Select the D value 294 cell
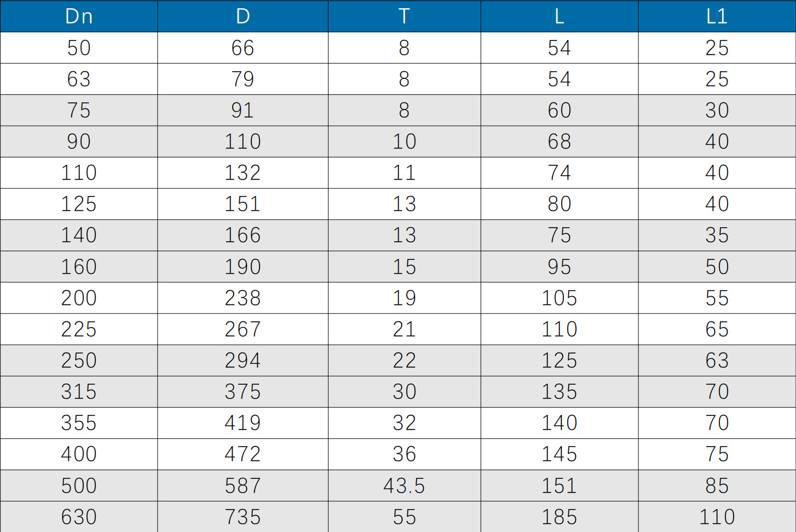The width and height of the screenshot is (796, 532). (x=243, y=360)
